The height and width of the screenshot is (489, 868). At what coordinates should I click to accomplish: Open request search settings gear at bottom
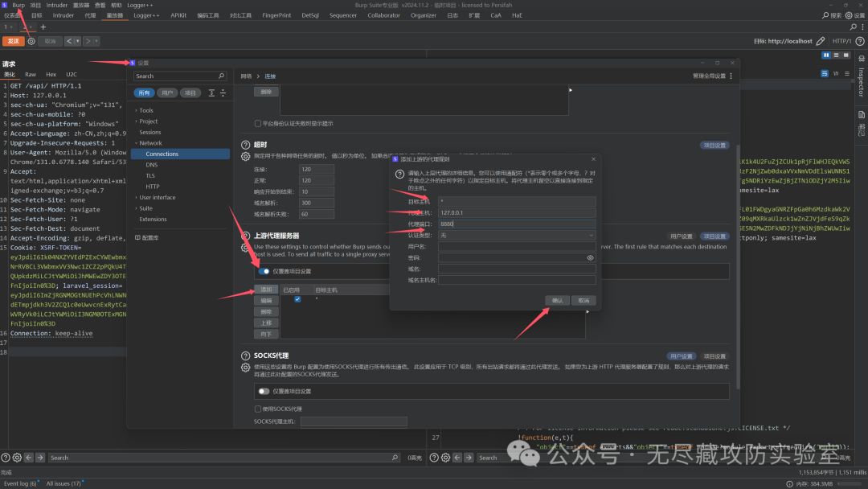[17, 458]
